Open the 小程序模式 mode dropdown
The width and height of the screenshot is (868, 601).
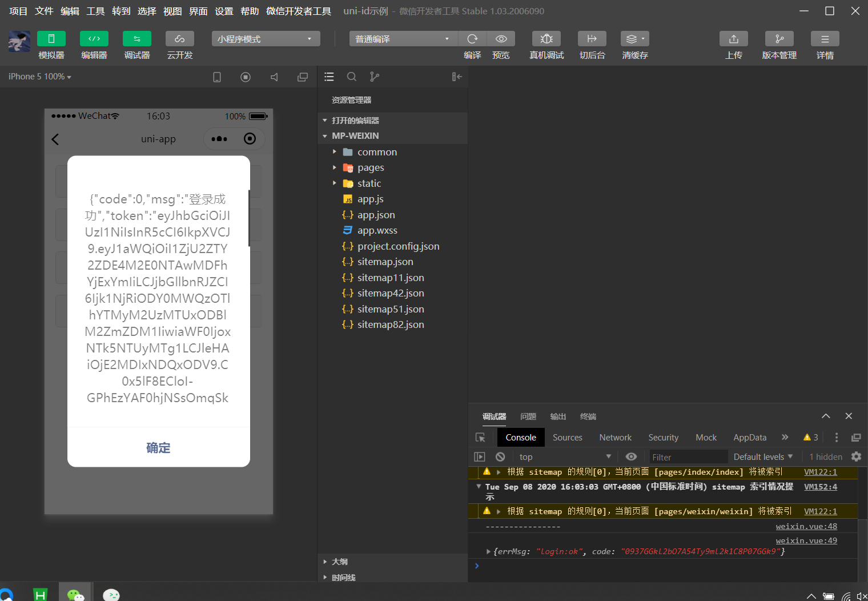(266, 39)
